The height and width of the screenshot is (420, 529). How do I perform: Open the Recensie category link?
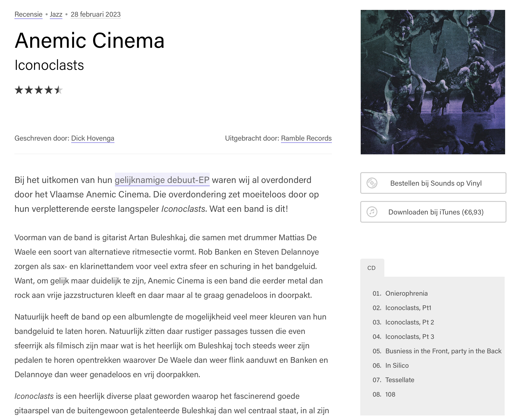coord(28,14)
